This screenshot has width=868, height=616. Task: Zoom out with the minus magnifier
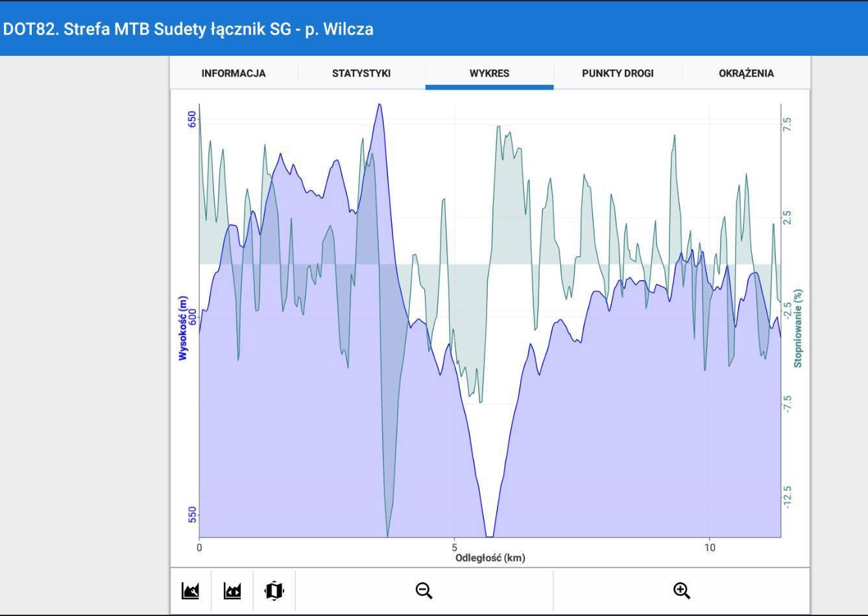424,591
